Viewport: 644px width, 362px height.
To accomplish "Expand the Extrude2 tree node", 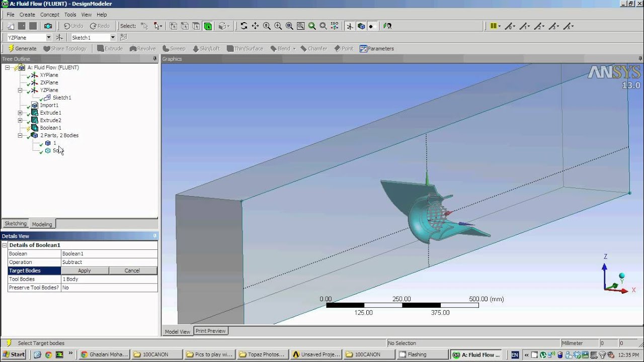I will (x=20, y=121).
